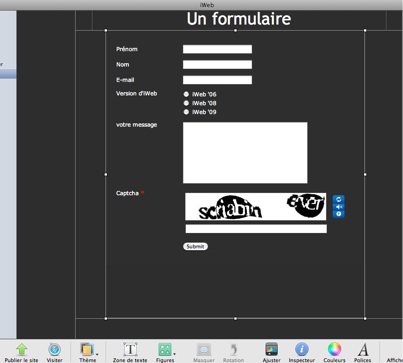Click the Prénom input field
Image resolution: width=403 pixels, height=363 pixels.
coord(217,49)
